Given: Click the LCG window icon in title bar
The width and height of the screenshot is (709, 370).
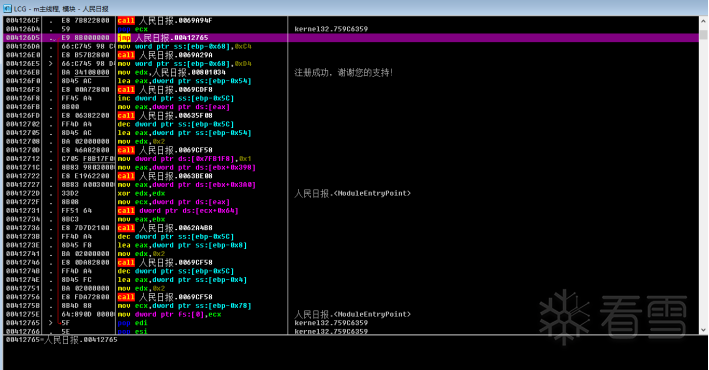Looking at the screenshot, I should click(7, 8).
